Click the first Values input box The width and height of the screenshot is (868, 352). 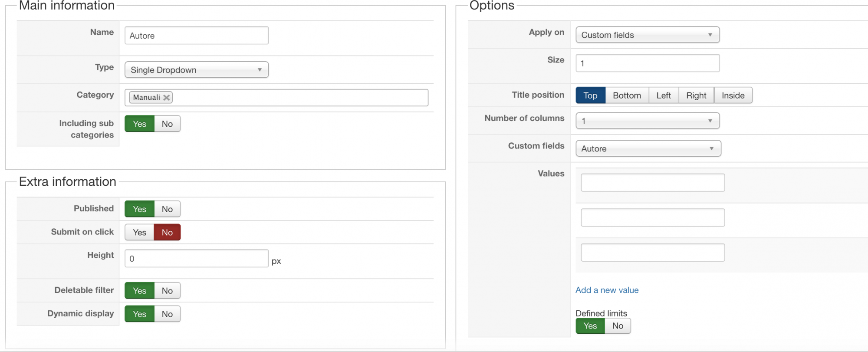pos(652,183)
